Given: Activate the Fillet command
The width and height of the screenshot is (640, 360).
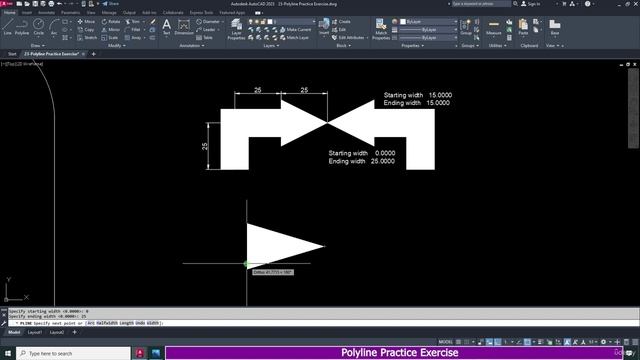Looking at the screenshot, I should coord(133,29).
